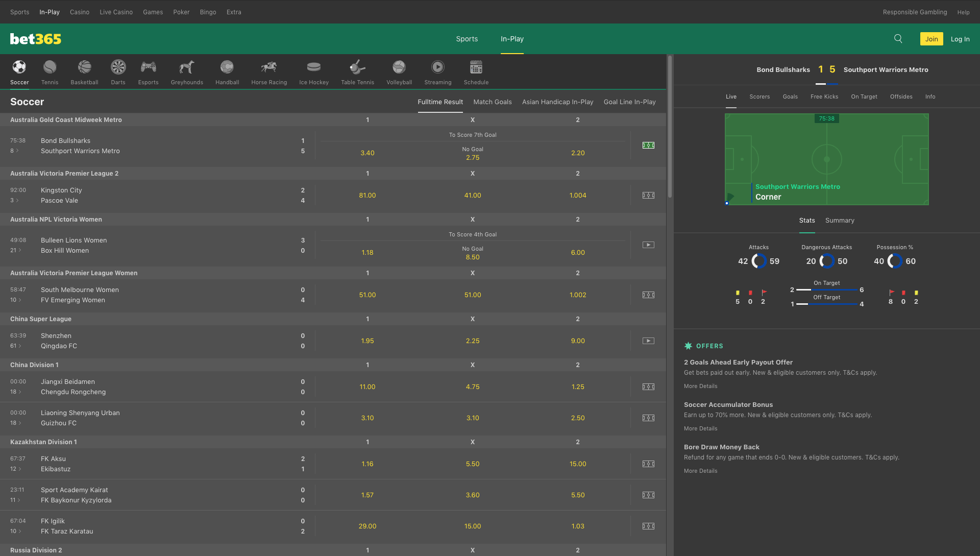
Task: Expand 21 markets for Bulleen Lions Women
Action: [16, 250]
